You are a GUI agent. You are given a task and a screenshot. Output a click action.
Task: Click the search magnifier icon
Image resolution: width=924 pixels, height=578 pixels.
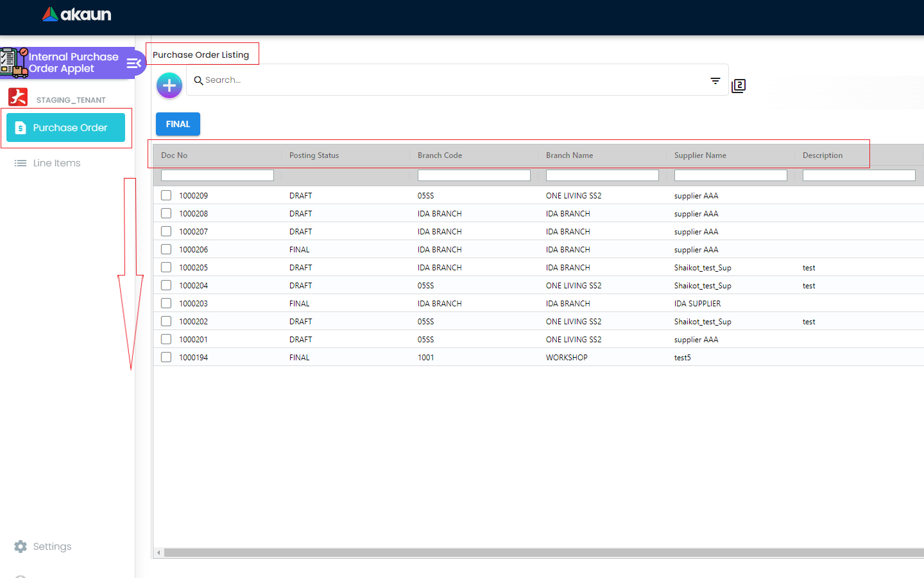point(198,80)
